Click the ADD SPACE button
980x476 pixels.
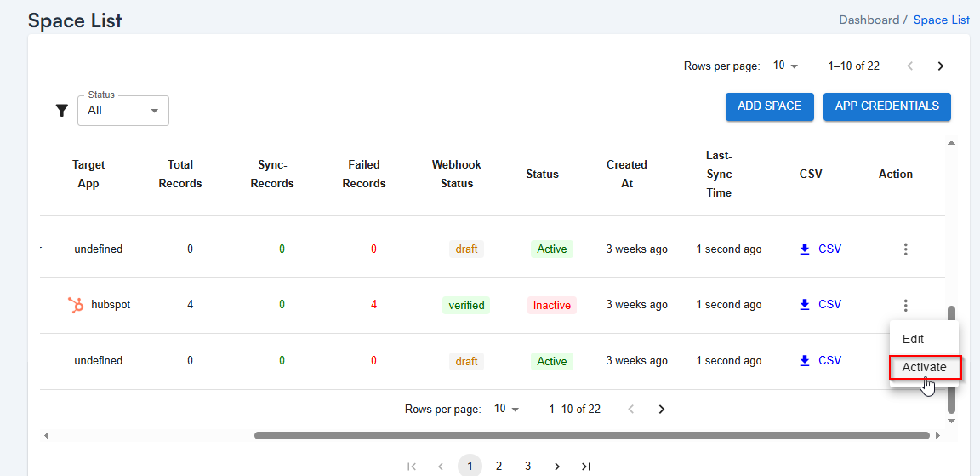(769, 106)
